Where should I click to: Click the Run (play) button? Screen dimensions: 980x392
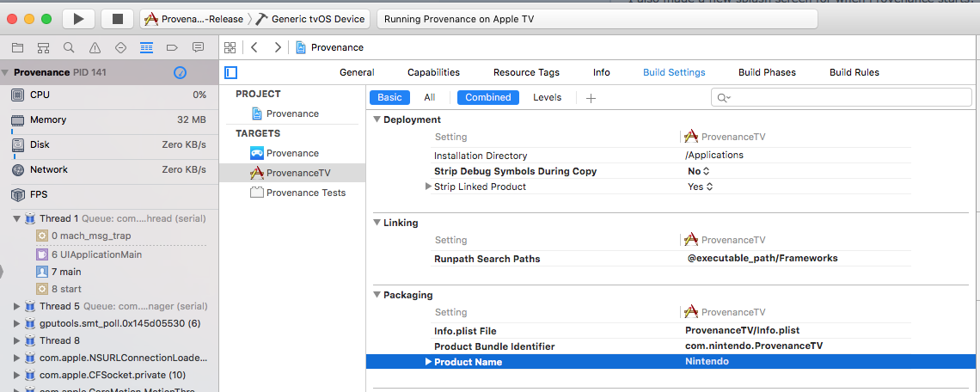[x=79, y=19]
